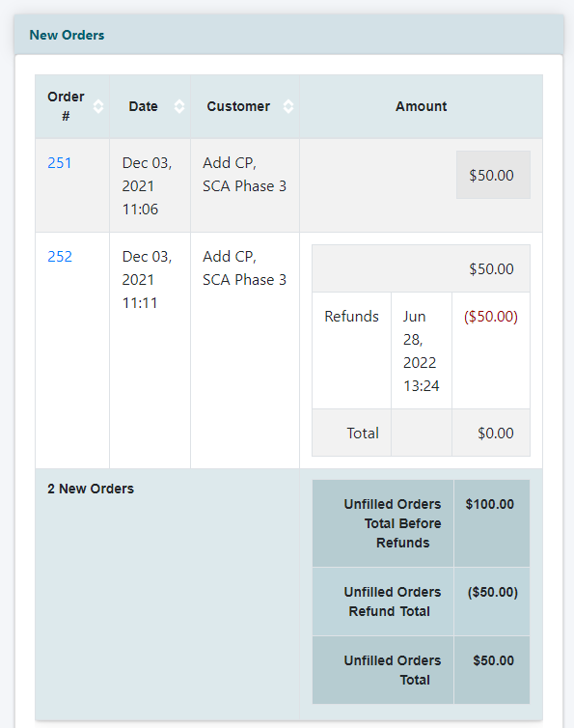Select the 2 New Orders footer text
This screenshot has height=728, width=574.
click(x=91, y=489)
